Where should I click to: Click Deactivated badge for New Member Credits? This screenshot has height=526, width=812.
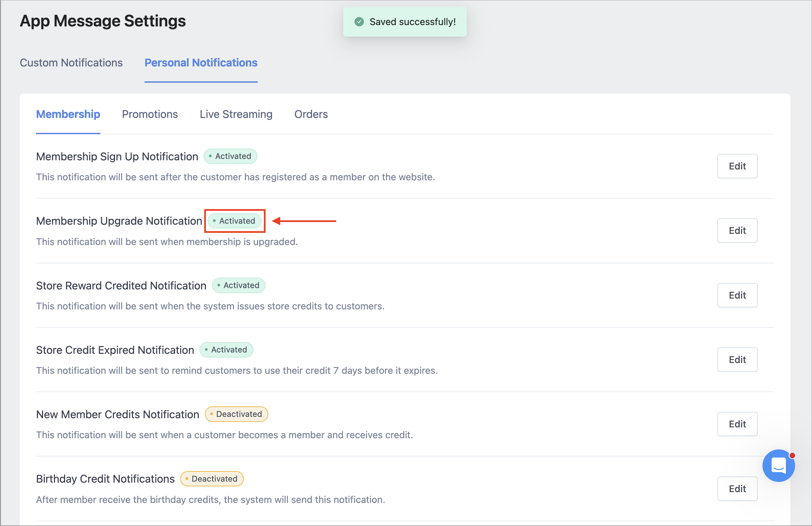(x=236, y=414)
